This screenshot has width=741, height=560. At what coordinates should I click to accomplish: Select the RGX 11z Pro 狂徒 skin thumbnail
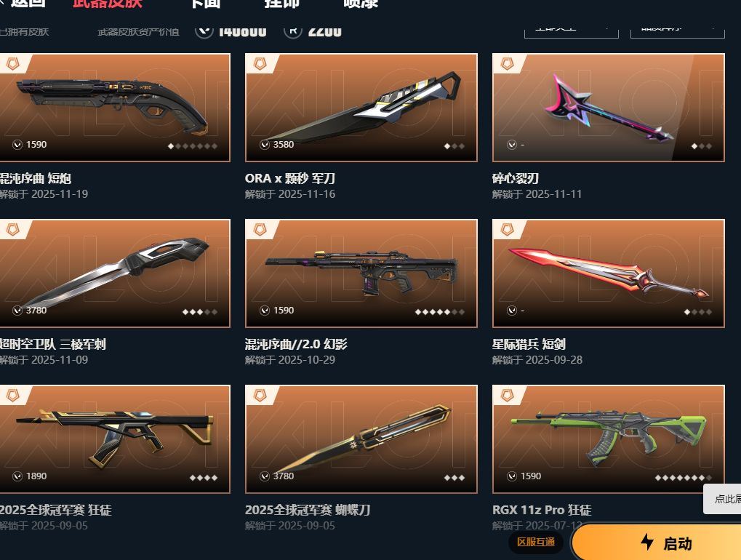[608, 439]
